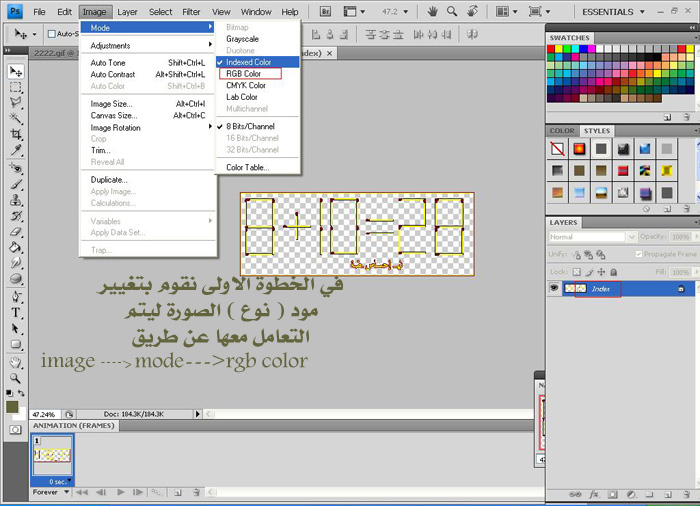Open the Layer menu
The image size is (700, 506).
(x=127, y=12)
